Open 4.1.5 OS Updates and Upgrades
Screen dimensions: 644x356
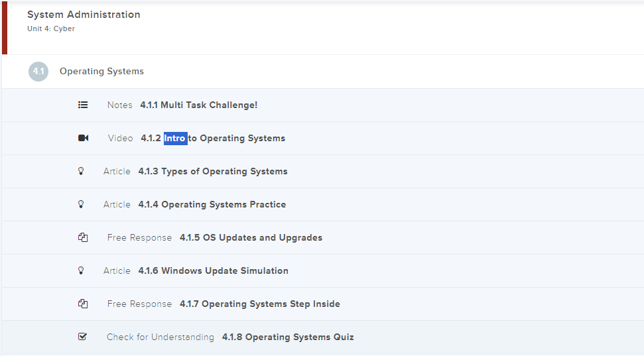tap(251, 237)
